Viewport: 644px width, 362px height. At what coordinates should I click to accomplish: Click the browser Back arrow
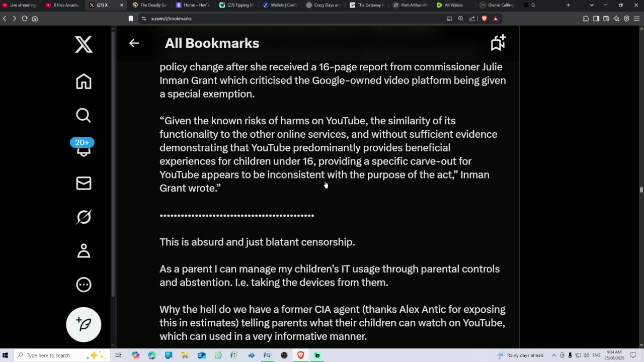click(x=5, y=19)
